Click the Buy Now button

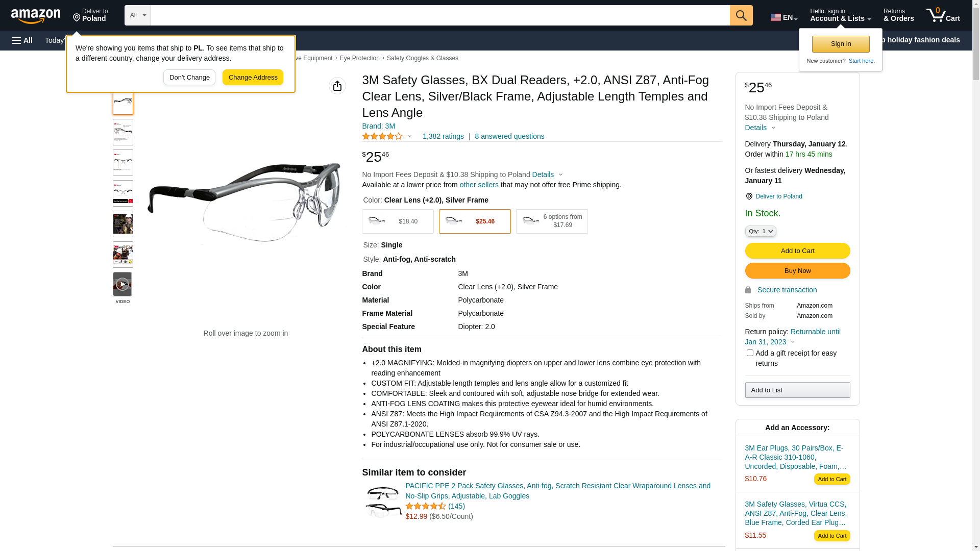(797, 271)
